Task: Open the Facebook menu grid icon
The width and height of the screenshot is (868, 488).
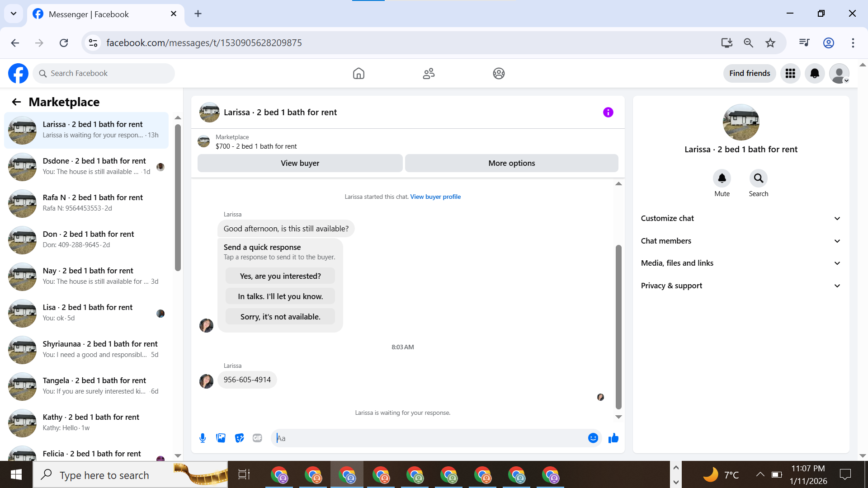Action: 790,73
